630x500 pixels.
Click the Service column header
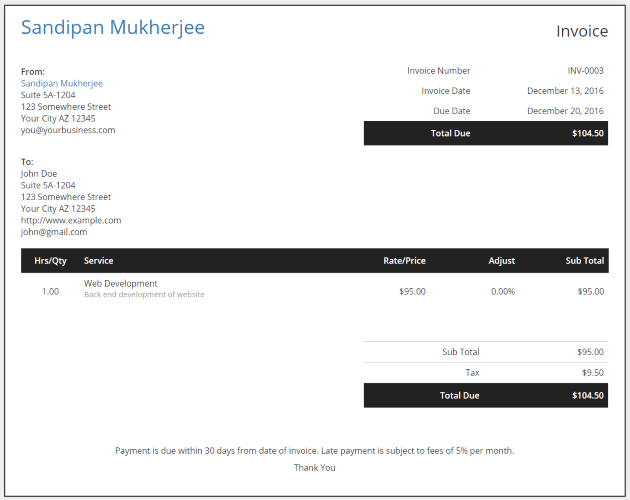(98, 261)
